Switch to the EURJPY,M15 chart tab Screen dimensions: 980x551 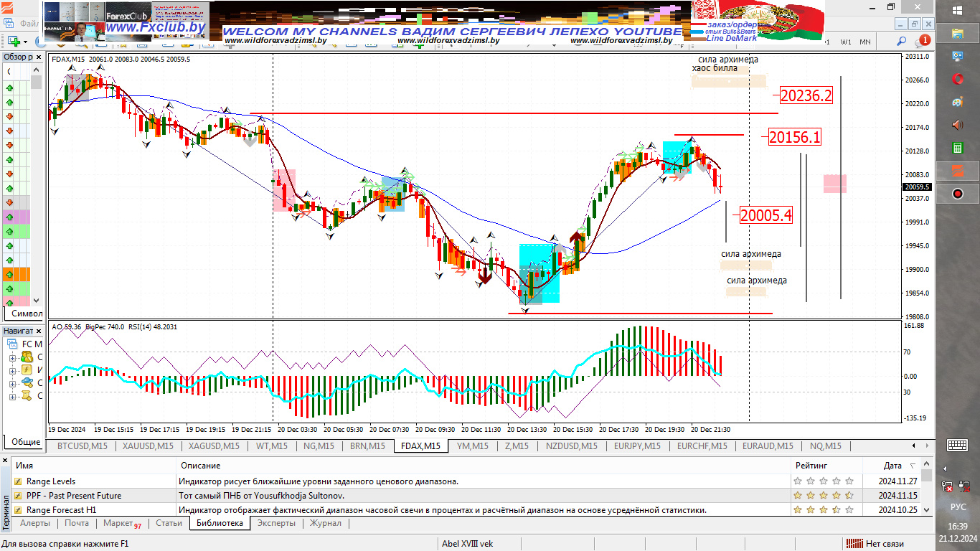(637, 446)
